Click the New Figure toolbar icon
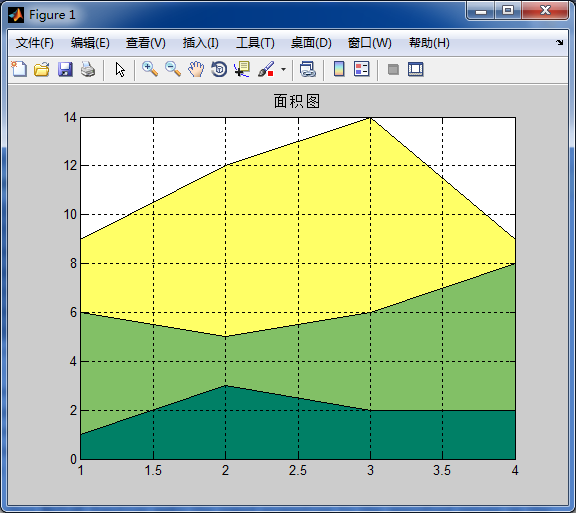The image size is (576, 513). (19, 69)
